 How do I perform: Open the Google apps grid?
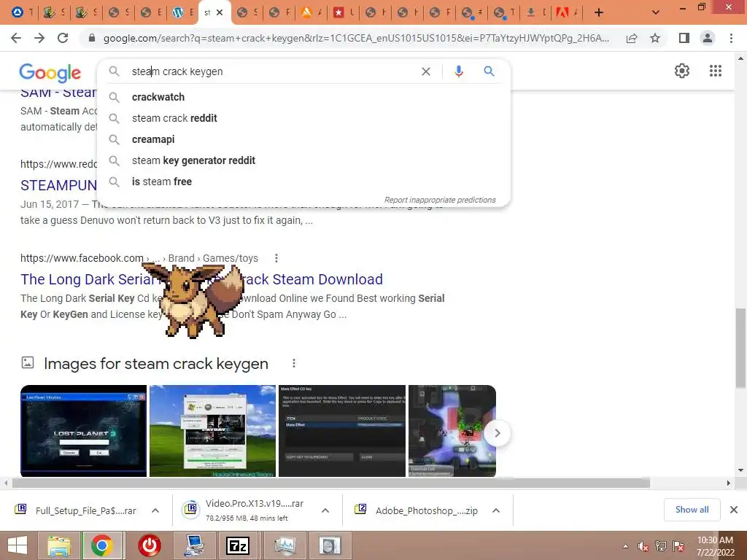(715, 71)
